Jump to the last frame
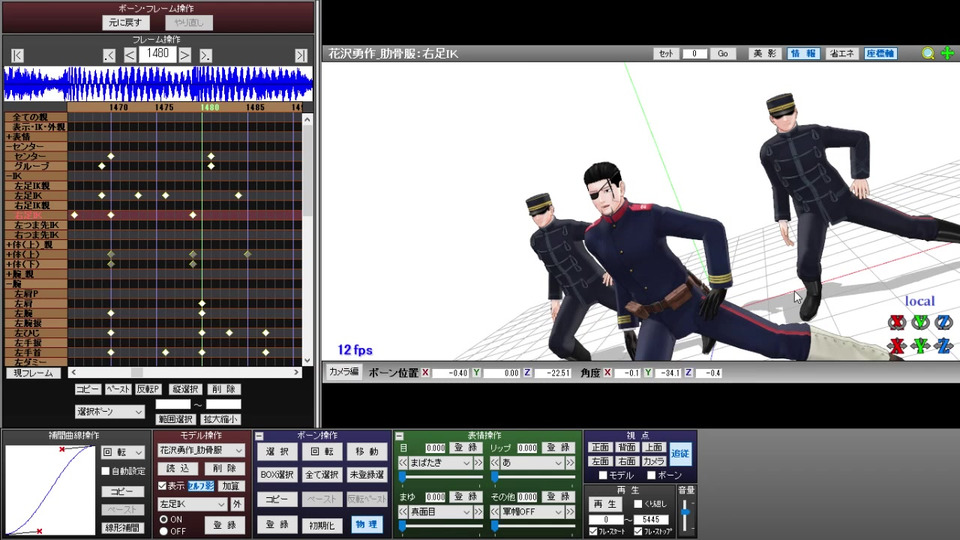The height and width of the screenshot is (540, 960). point(301,55)
